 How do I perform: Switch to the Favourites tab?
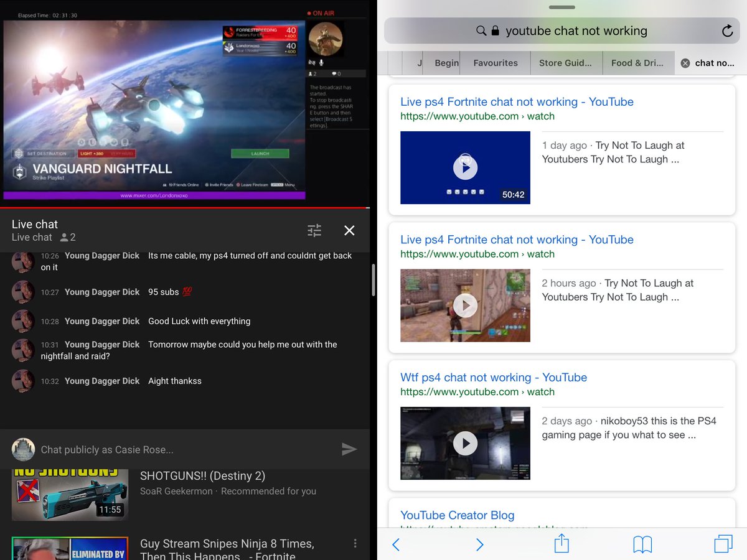pyautogui.click(x=496, y=63)
